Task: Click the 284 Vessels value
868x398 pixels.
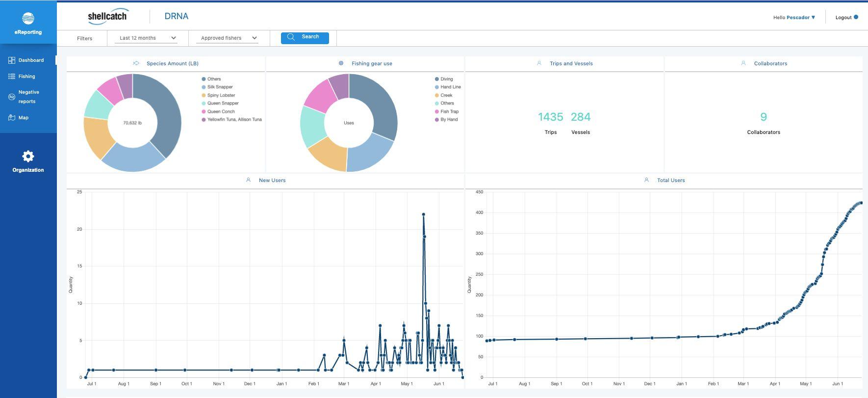Action: pyautogui.click(x=581, y=117)
